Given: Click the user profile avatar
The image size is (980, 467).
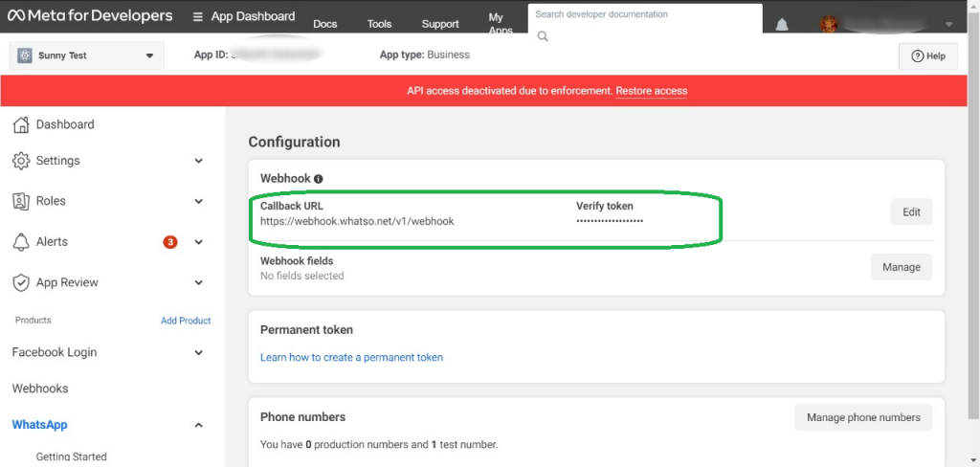Looking at the screenshot, I should (831, 24).
